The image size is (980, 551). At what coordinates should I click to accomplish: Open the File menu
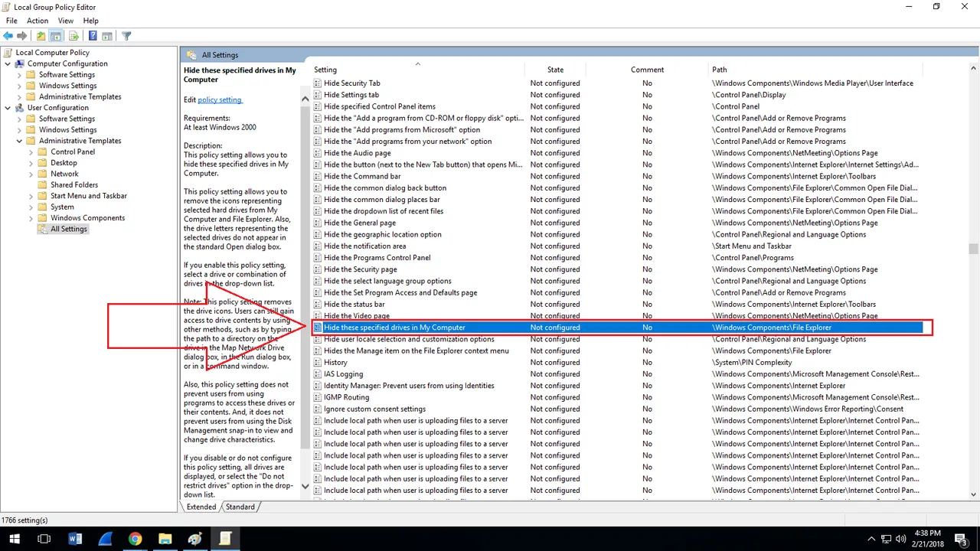point(11,21)
